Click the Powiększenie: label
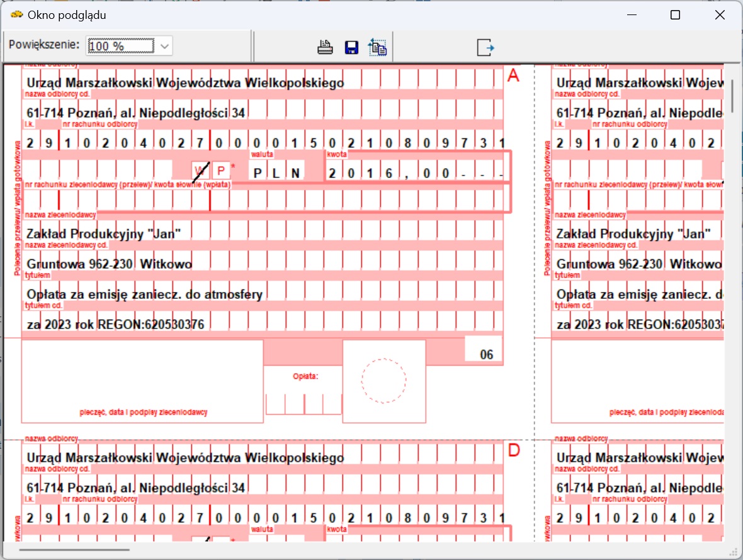This screenshot has height=560, width=743. 44,45
